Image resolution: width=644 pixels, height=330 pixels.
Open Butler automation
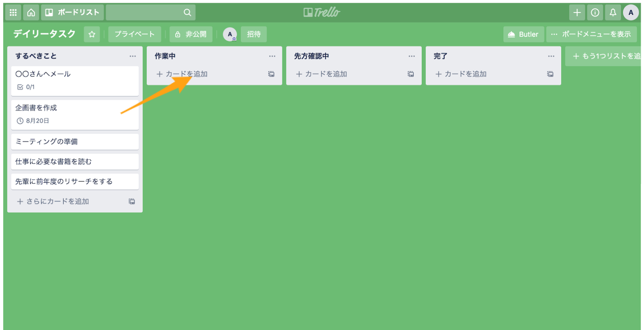click(x=523, y=34)
